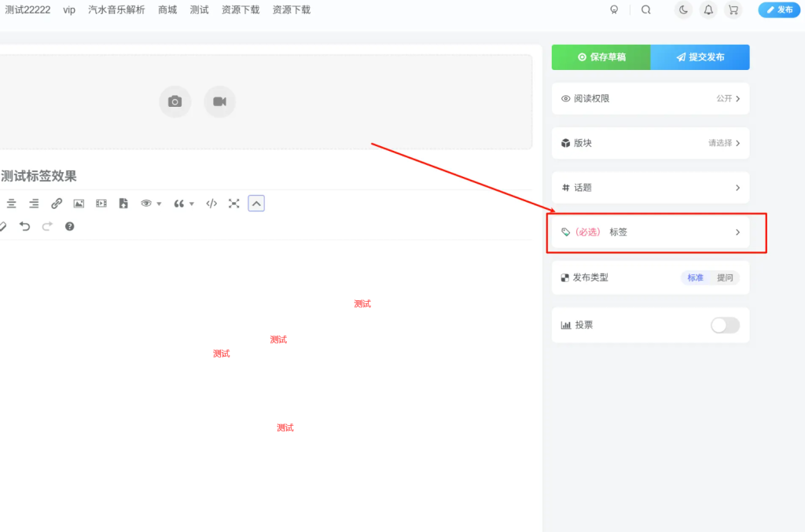Insert an image with the picture icon

coord(79,204)
